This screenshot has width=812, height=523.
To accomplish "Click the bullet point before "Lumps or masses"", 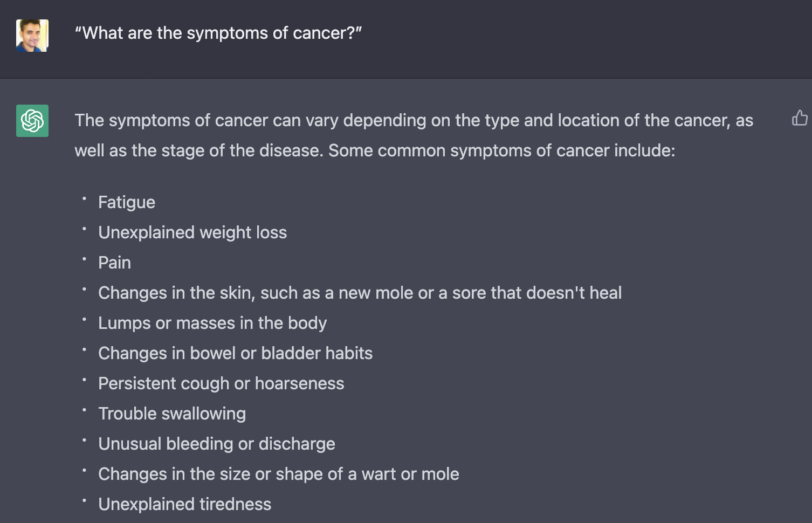I will (84, 320).
